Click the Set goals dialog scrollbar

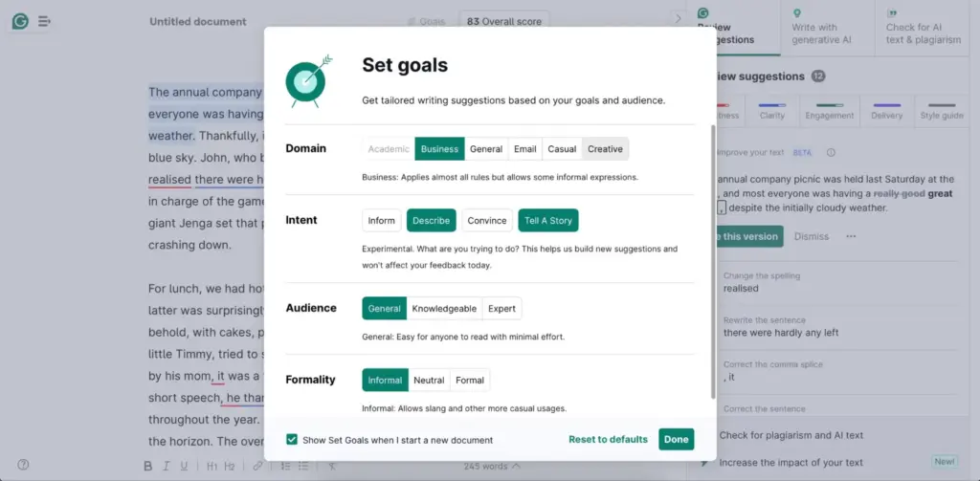[711, 258]
